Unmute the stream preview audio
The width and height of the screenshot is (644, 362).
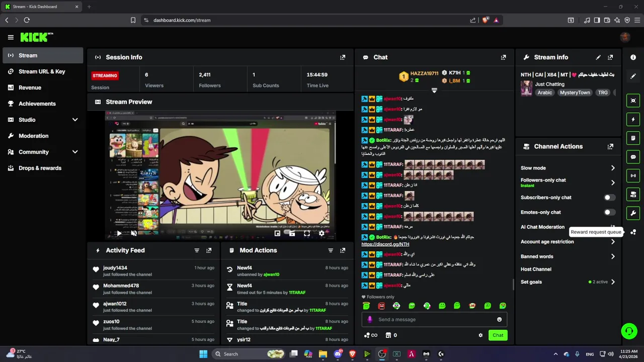(134, 233)
